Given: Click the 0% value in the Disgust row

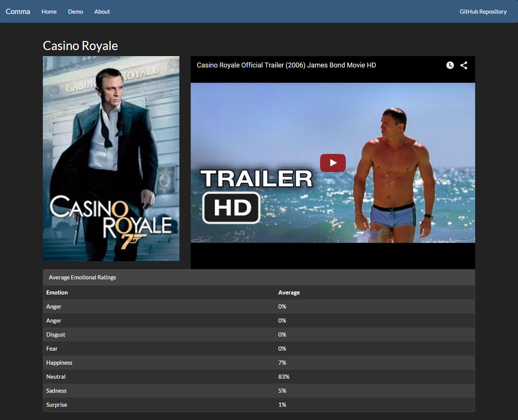Looking at the screenshot, I should tap(282, 335).
